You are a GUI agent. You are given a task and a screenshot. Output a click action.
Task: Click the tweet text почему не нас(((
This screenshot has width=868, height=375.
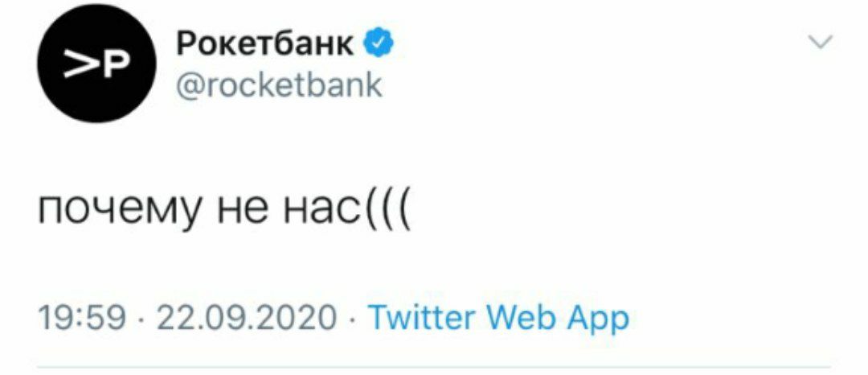click(225, 213)
